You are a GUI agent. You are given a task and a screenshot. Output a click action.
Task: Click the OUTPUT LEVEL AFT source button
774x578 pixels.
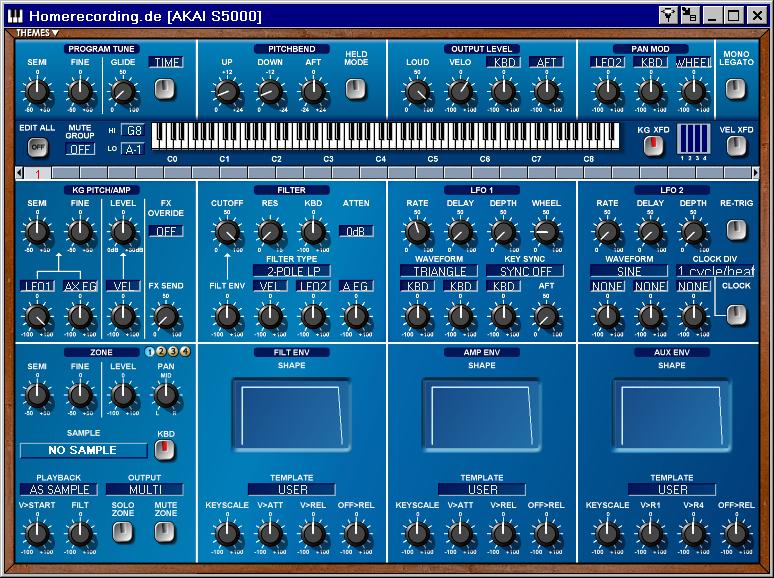[546, 62]
